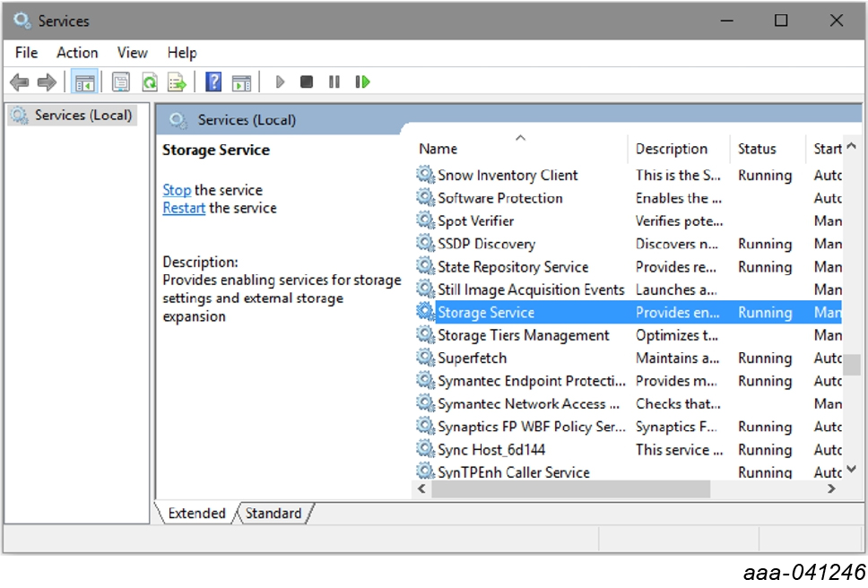
Task: Click the Back arrow toolbar icon
Action: 19,82
